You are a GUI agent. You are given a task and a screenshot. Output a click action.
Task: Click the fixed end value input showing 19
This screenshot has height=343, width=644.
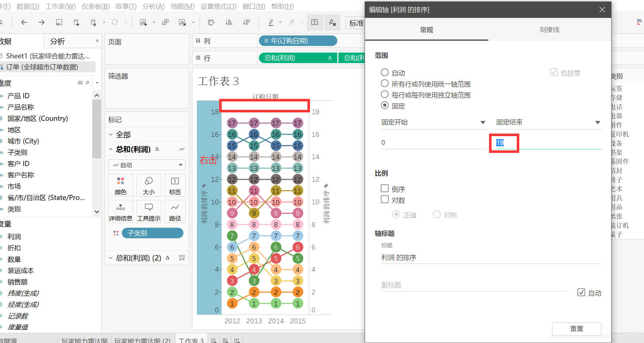[504, 143]
